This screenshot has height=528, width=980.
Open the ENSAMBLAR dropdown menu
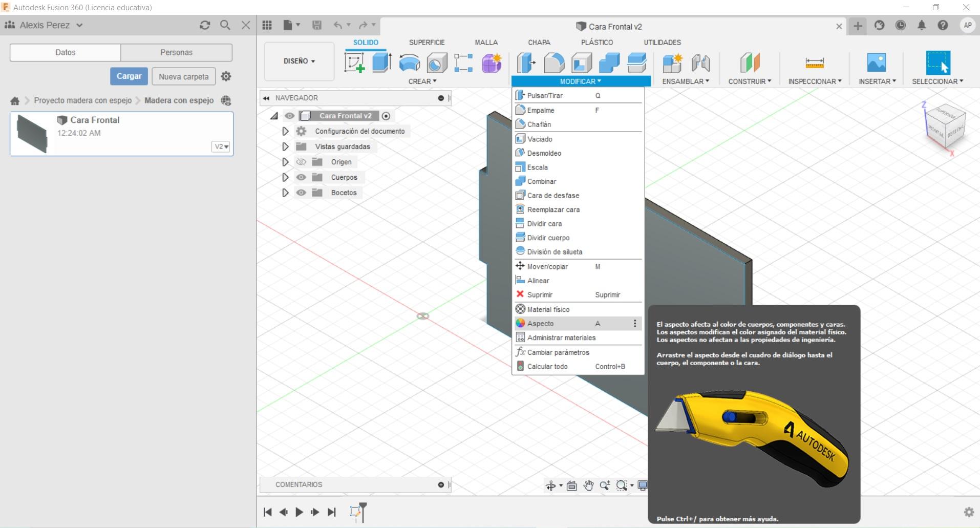686,81
